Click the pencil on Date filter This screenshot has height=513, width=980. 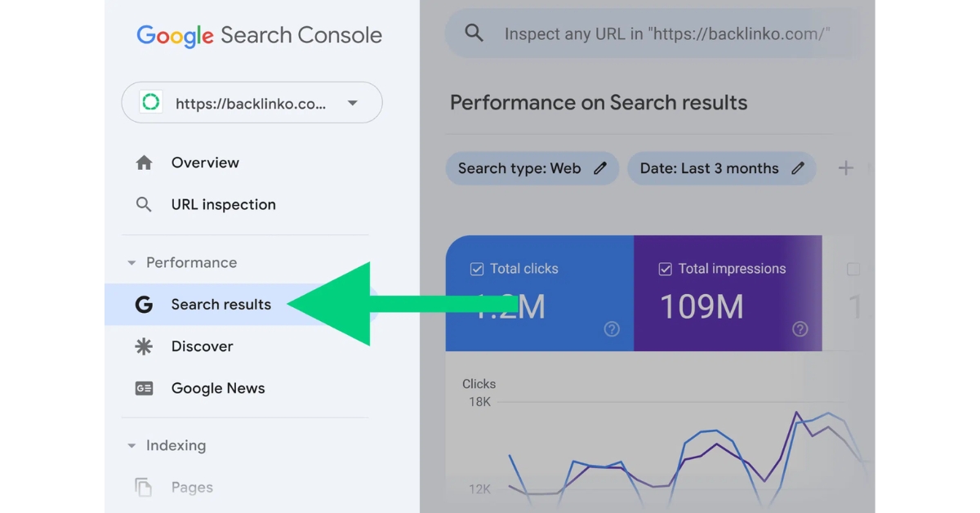pos(798,168)
